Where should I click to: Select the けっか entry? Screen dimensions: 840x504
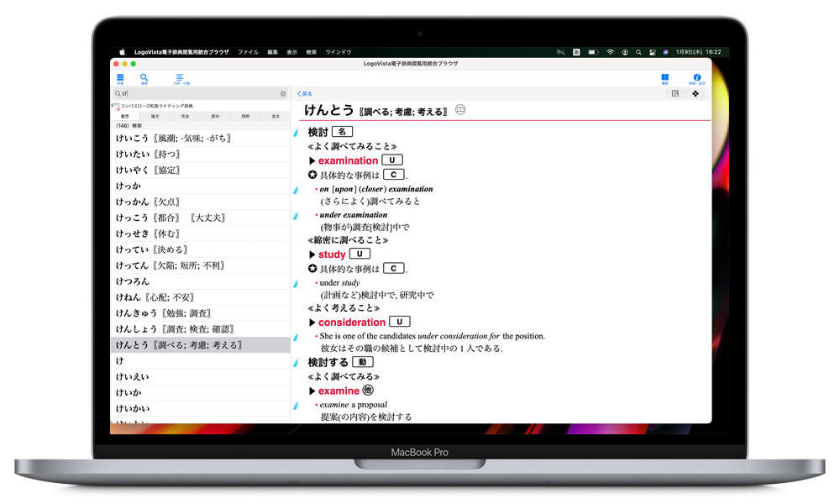(201, 186)
